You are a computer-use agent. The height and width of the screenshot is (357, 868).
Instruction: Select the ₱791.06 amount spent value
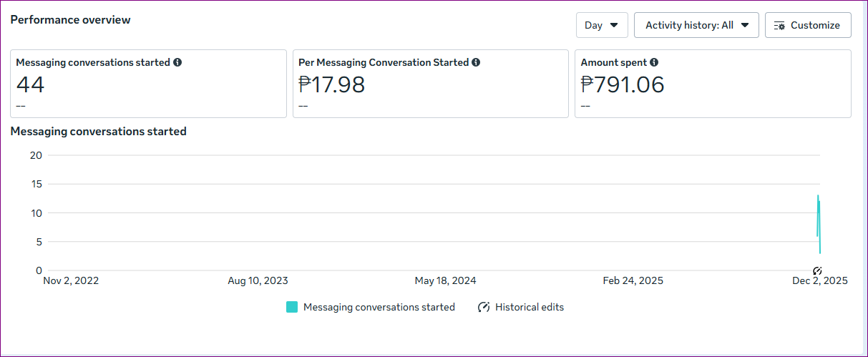622,85
